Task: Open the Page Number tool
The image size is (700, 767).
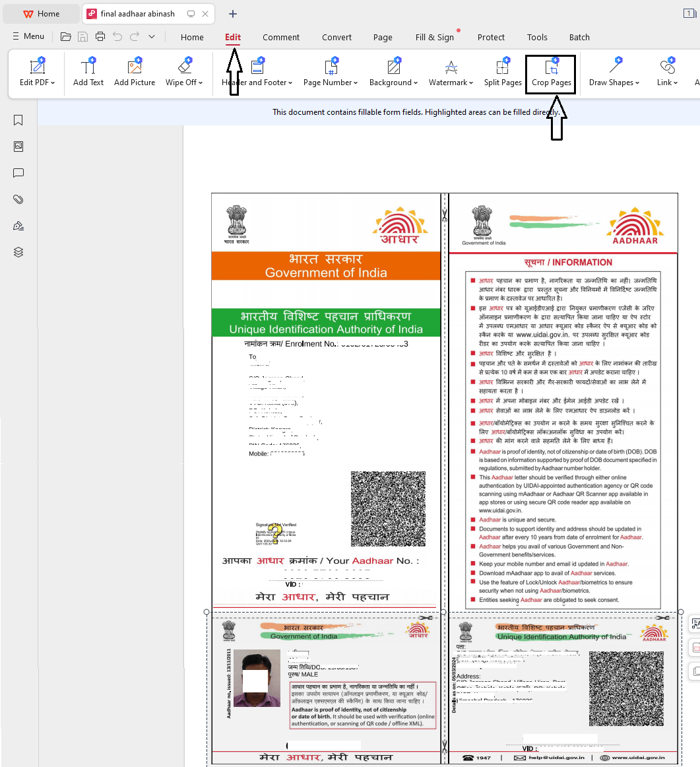Action: click(331, 73)
